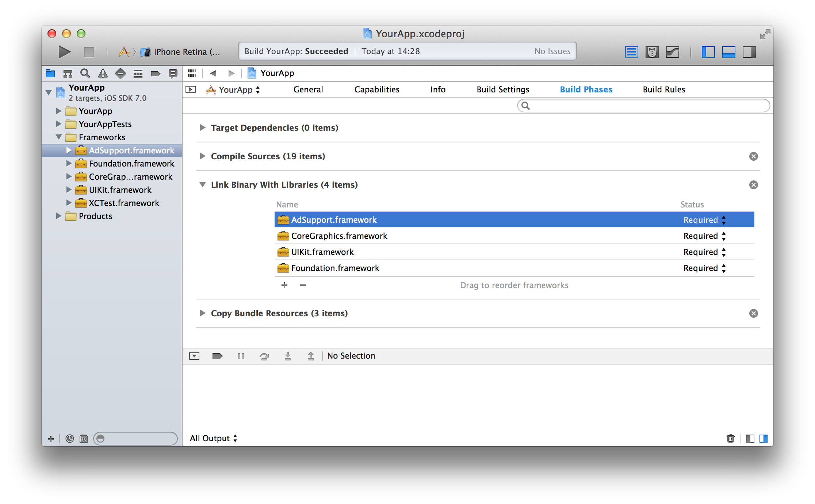Delete the Link Binary With Libraries phase
Screen dimensions: 815x504
point(753,185)
